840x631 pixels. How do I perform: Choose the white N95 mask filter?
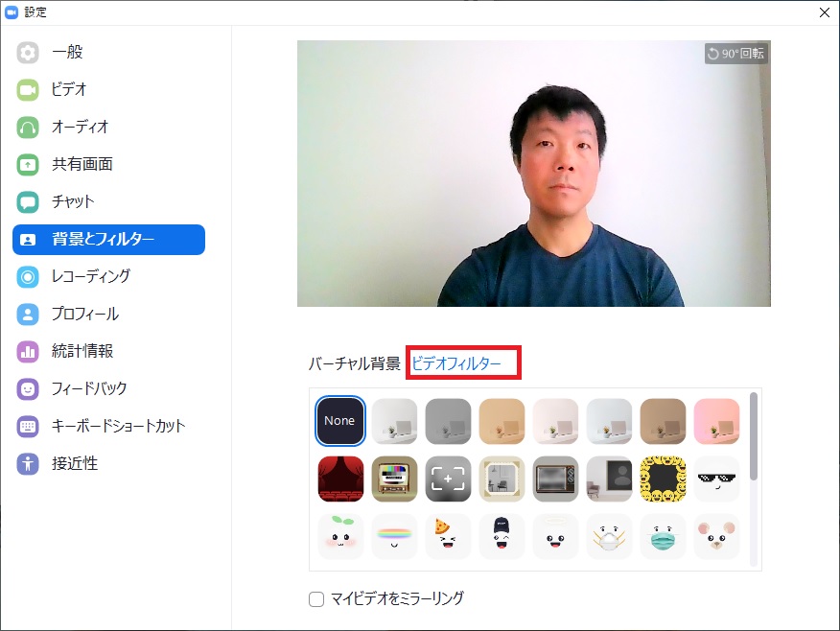pyautogui.click(x=609, y=536)
